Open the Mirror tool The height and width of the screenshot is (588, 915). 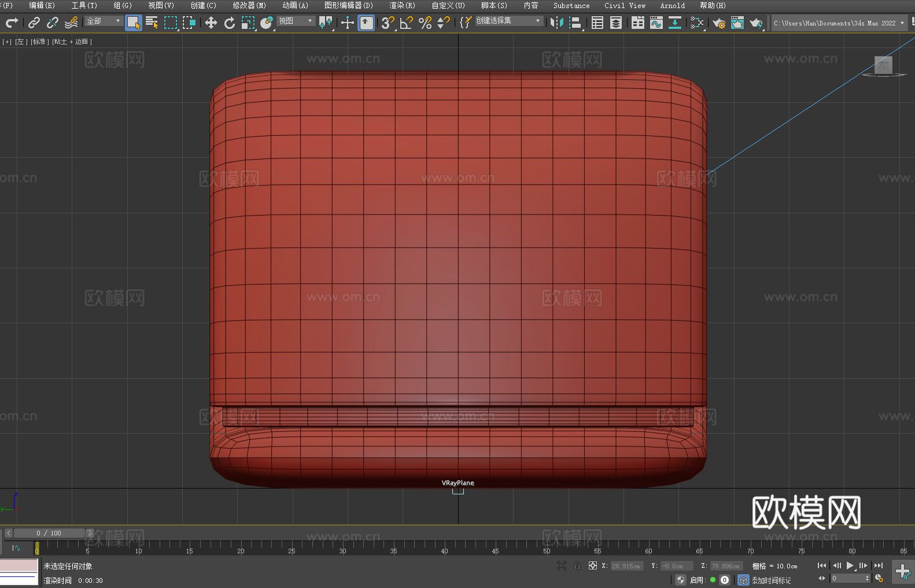click(556, 23)
